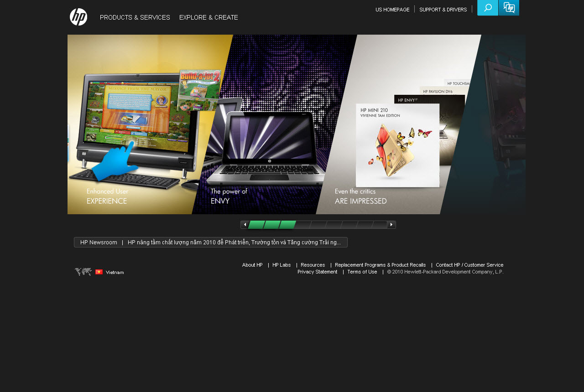Image resolution: width=584 pixels, height=392 pixels.
Task: Click the world map icon in footer
Action: [83, 272]
